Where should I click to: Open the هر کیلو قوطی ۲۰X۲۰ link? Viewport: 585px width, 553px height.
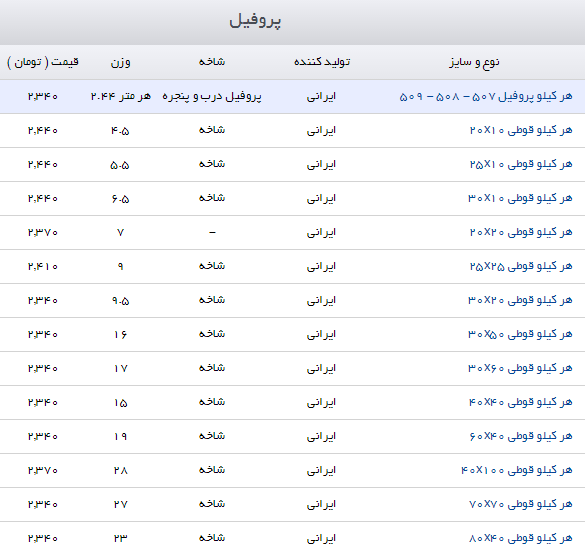[521, 232]
